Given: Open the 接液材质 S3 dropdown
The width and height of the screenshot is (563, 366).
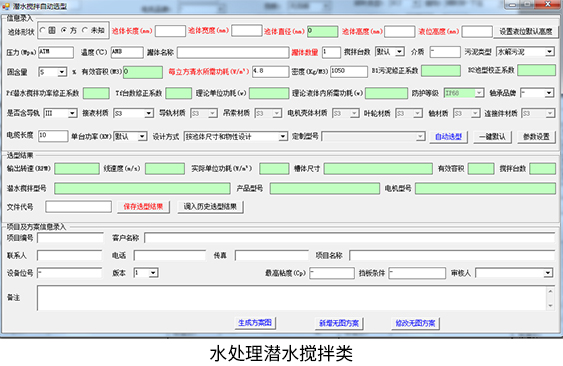Looking at the screenshot, I should (x=133, y=113).
